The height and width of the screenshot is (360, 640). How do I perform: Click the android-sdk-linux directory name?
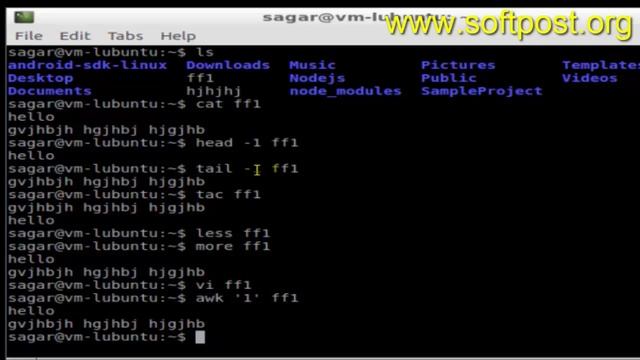[x=87, y=65]
